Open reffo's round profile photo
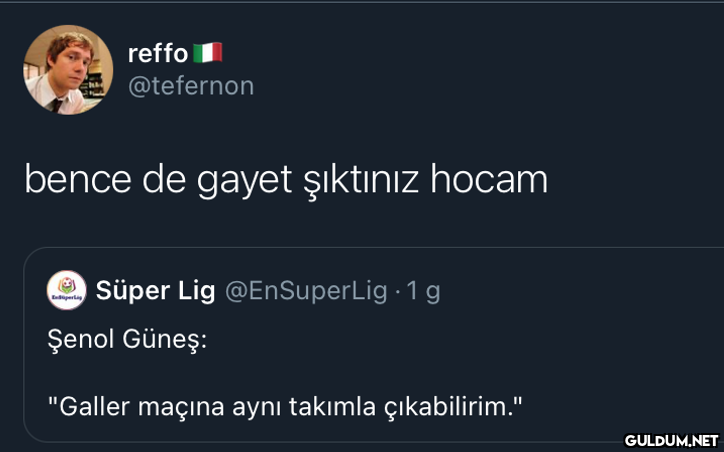Screen dimensions: 724x452 (x=68, y=70)
